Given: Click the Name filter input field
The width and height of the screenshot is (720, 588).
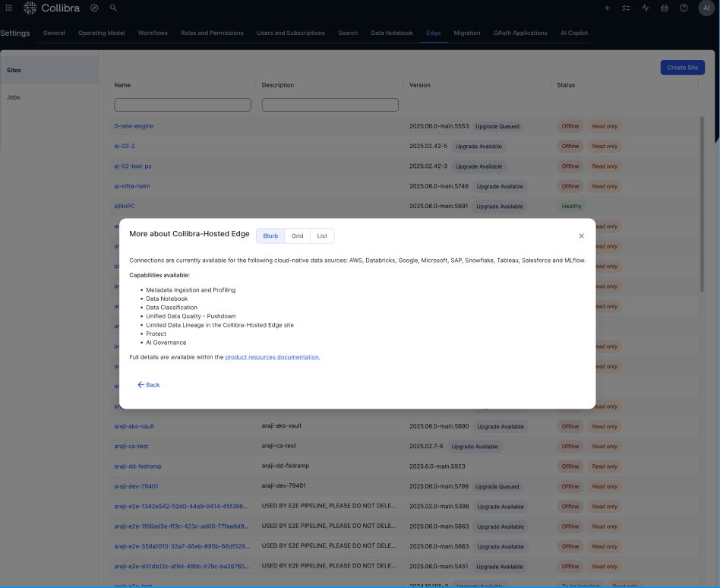Looking at the screenshot, I should [182, 104].
